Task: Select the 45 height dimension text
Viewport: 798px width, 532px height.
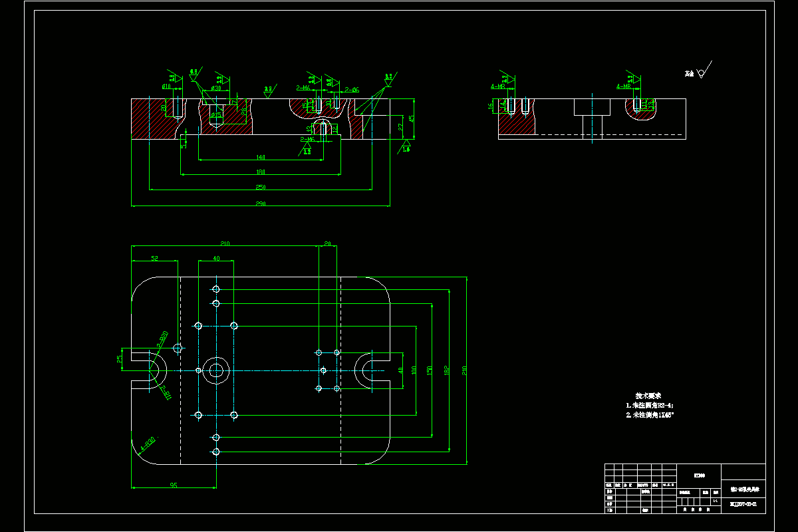Action: click(412, 118)
